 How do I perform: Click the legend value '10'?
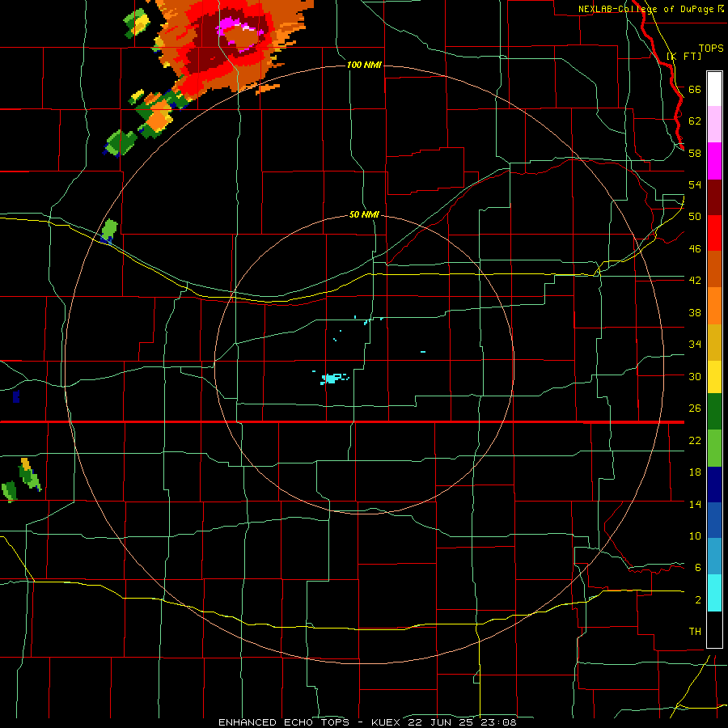(695, 535)
